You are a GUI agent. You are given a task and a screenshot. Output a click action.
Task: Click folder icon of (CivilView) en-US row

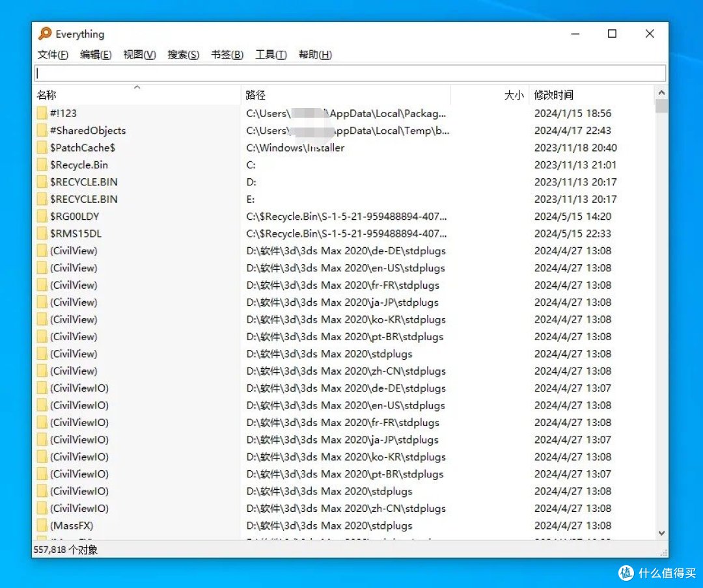point(42,267)
